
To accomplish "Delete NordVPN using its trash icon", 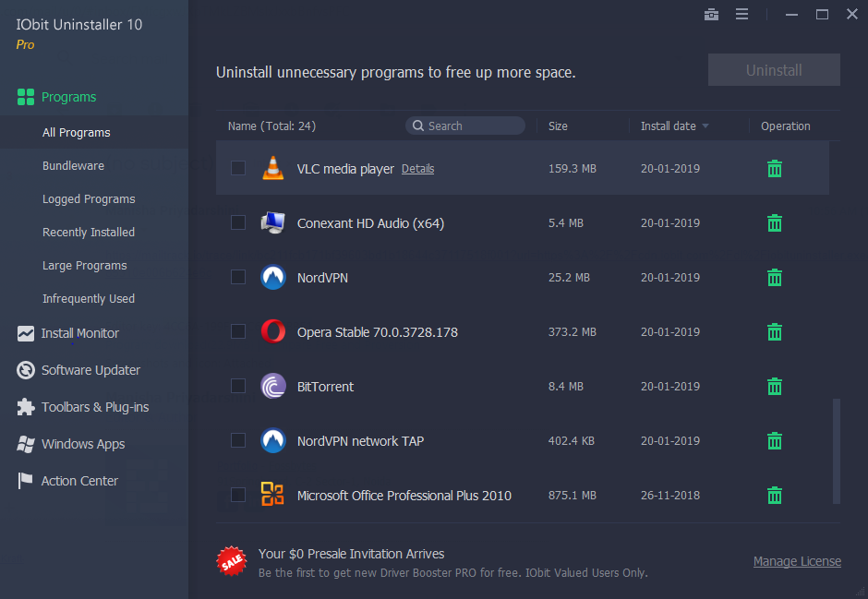I will [775, 278].
